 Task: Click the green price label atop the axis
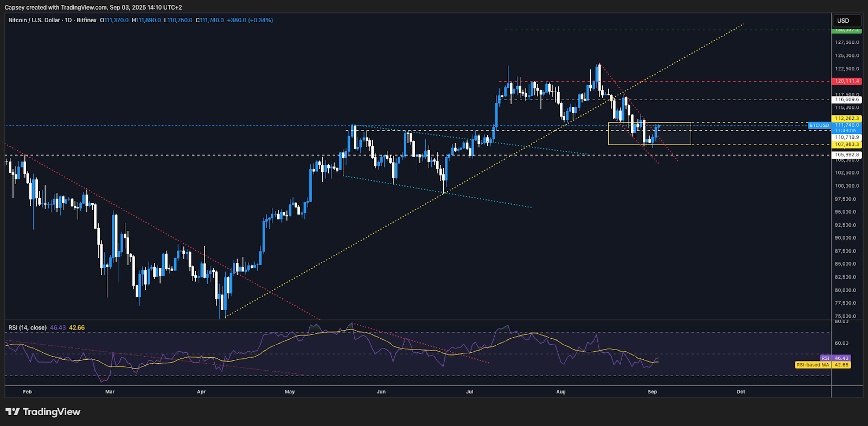(x=846, y=30)
